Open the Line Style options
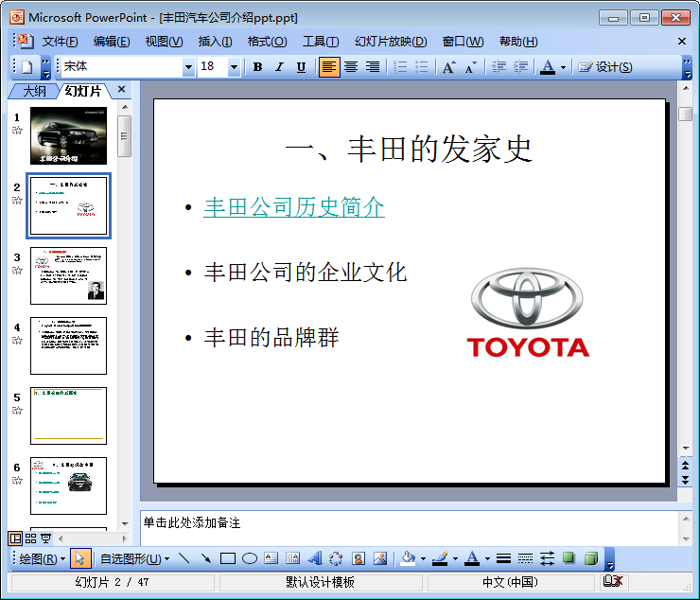The width and height of the screenshot is (700, 600). (x=503, y=558)
